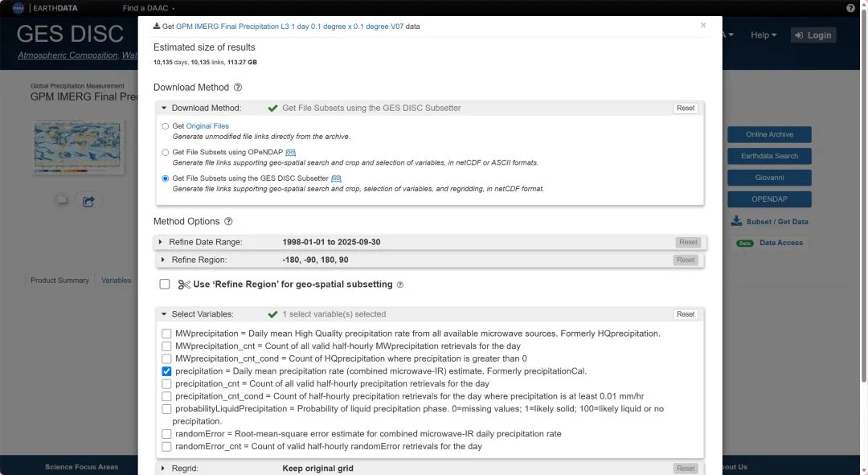Click the help question mark in top-right corner
The image size is (868, 475).
click(850, 8)
